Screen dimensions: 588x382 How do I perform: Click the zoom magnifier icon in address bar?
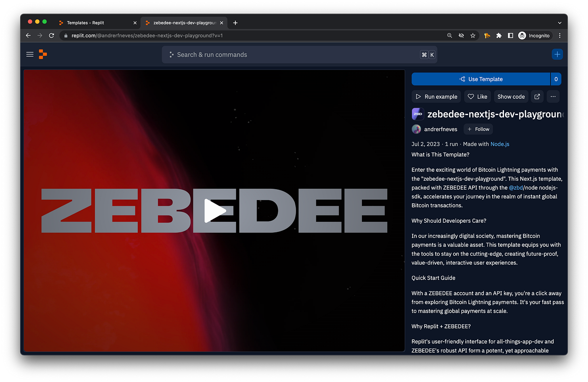coord(449,35)
